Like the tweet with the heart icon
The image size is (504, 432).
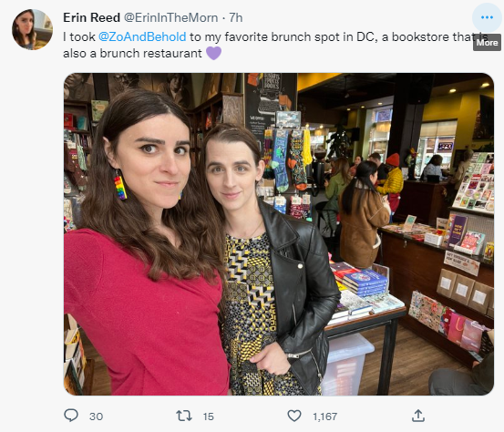click(x=294, y=416)
